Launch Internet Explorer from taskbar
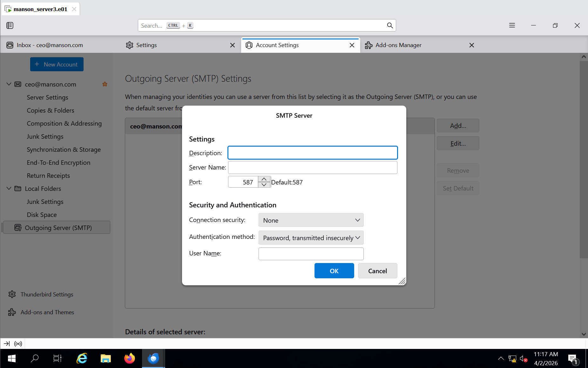 [x=82, y=358]
